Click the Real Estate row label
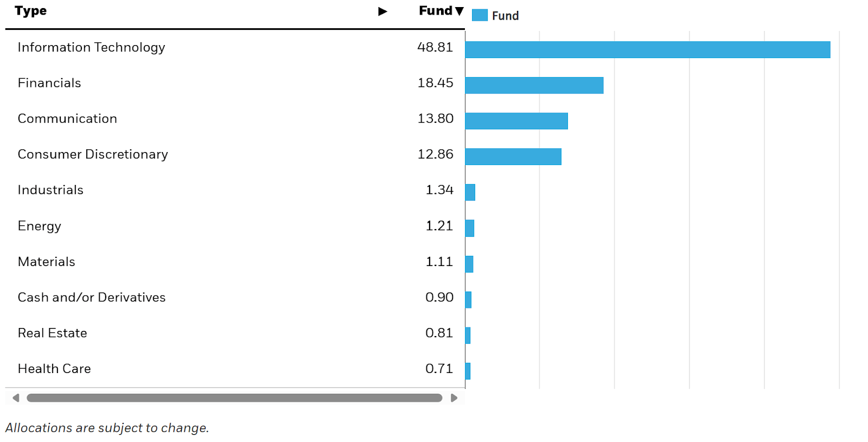Image resolution: width=868 pixels, height=442 pixels. [x=52, y=332]
